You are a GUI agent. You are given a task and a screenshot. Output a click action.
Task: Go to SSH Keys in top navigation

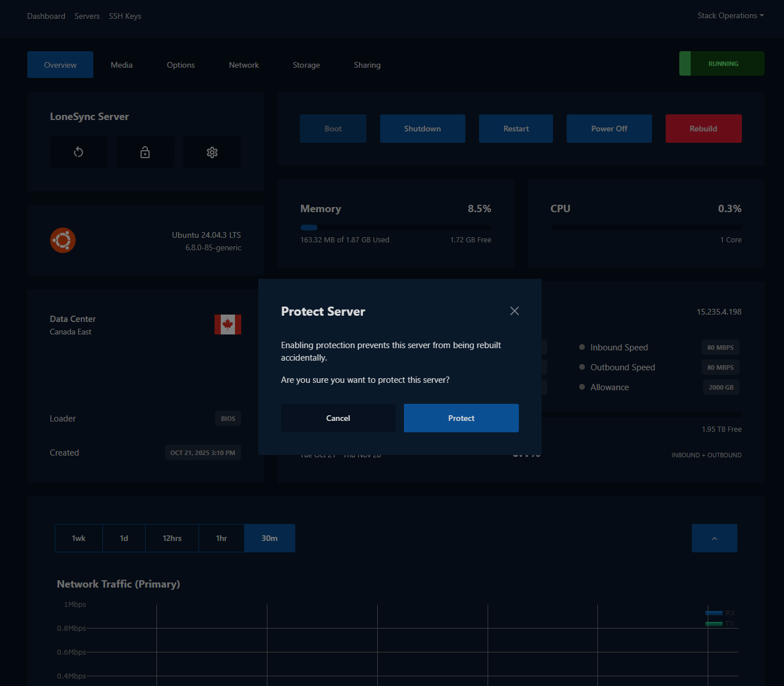[125, 16]
